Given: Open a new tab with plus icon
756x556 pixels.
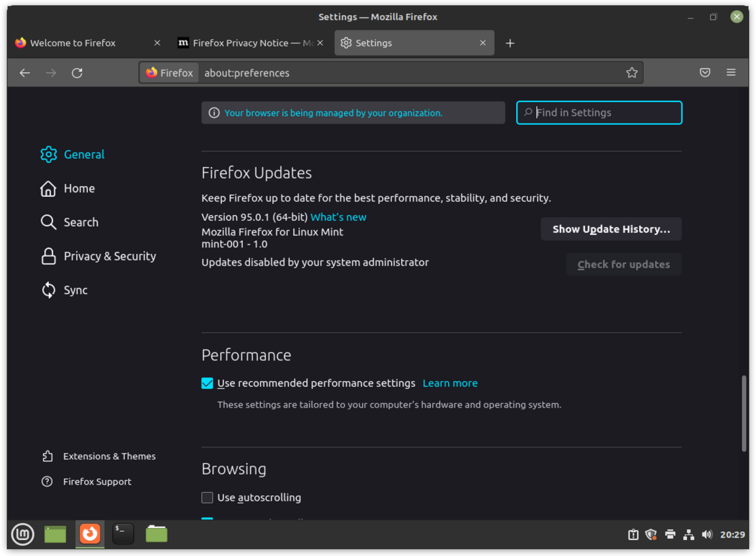Looking at the screenshot, I should click(x=510, y=43).
